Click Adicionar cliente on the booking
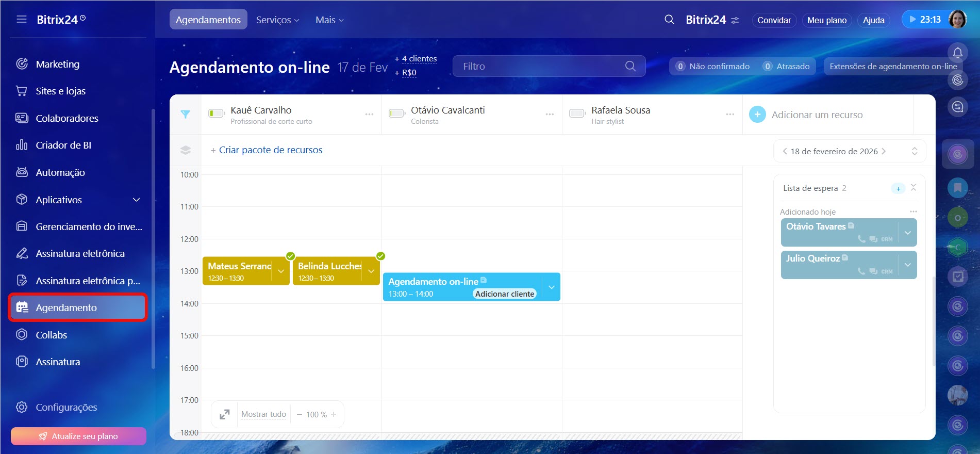The image size is (980, 454). [x=504, y=294]
